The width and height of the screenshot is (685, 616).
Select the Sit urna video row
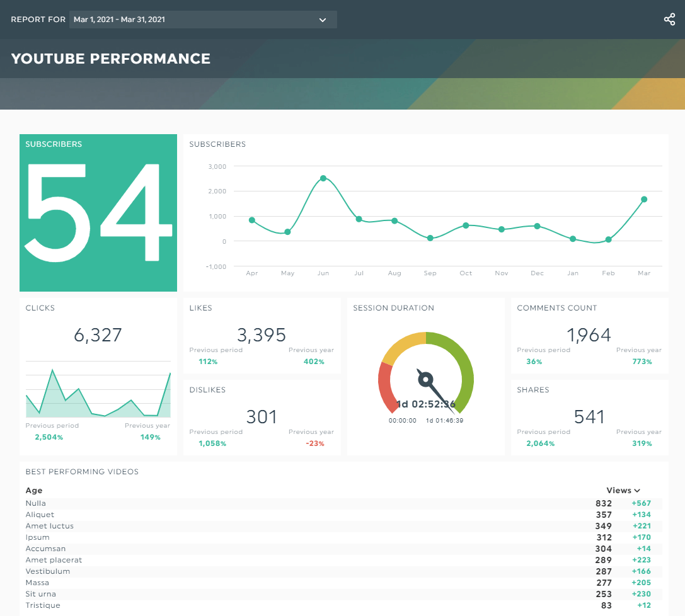tap(344, 594)
